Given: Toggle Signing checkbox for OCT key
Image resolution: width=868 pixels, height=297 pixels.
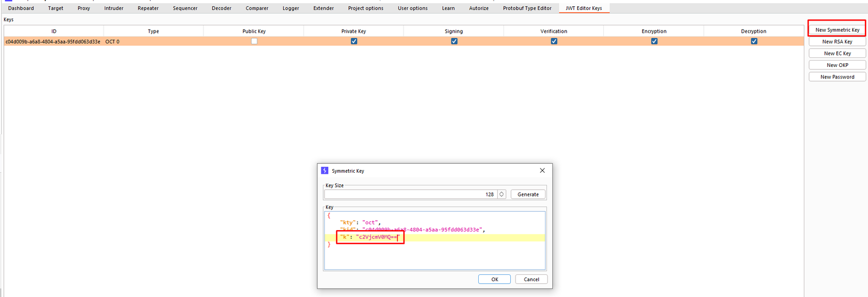Looking at the screenshot, I should (454, 41).
